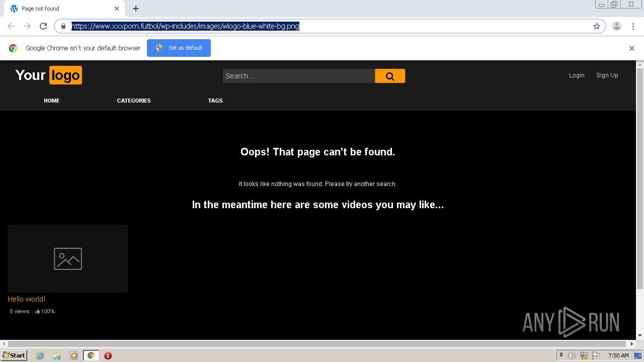The width and height of the screenshot is (644, 362).
Task: Reload the current page
Action: pyautogui.click(x=43, y=26)
